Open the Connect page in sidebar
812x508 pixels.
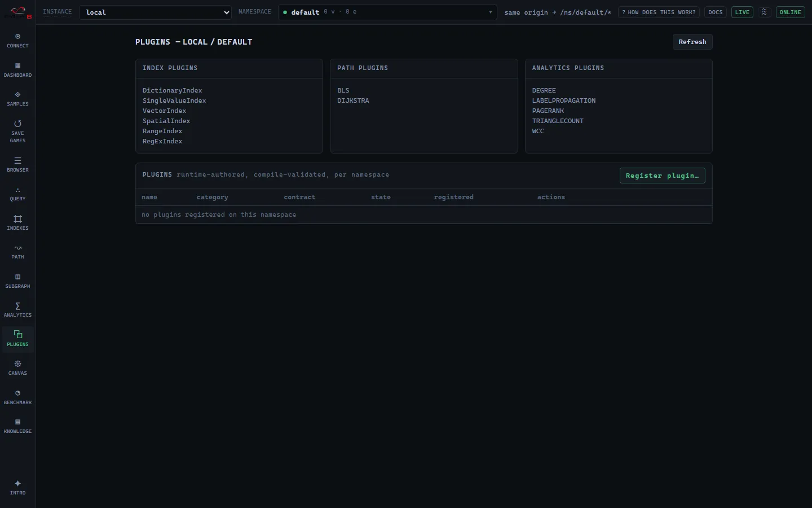17,41
